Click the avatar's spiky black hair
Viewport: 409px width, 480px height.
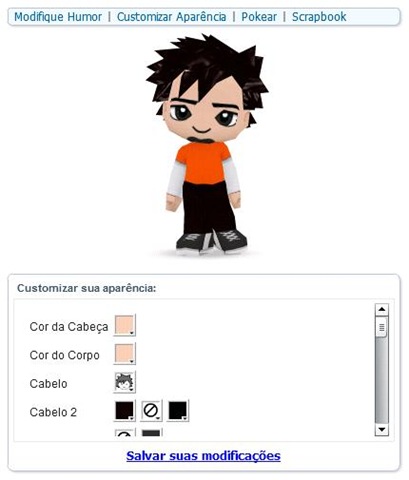[x=207, y=67]
